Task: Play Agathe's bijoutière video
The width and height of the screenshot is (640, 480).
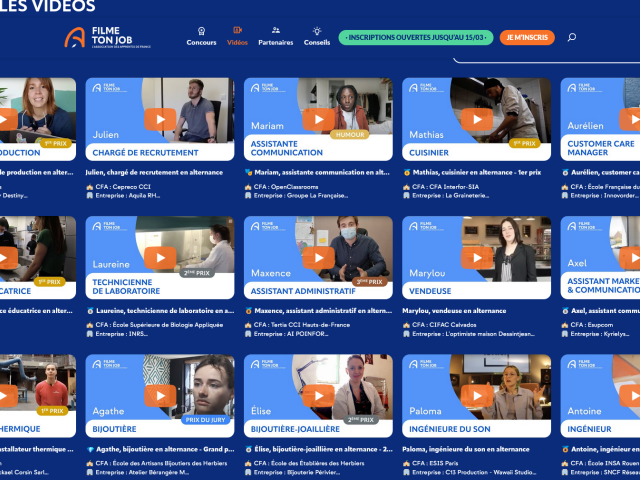Action: click(160, 396)
